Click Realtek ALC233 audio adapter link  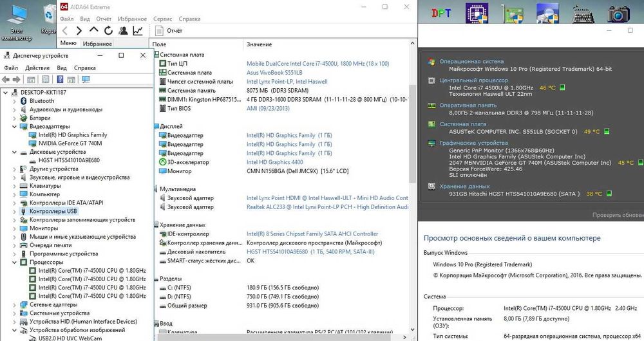tap(327, 207)
